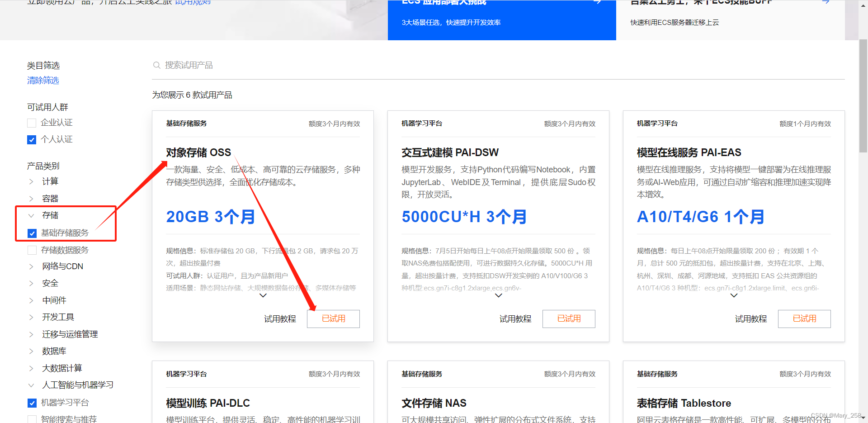Click 清除筛选 to clear filters
868x423 pixels.
point(43,80)
